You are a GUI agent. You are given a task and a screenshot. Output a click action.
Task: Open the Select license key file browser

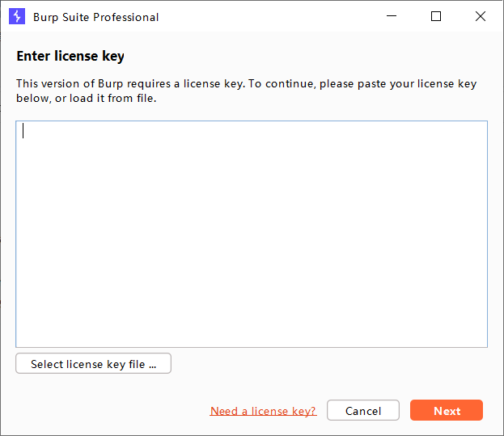point(93,364)
